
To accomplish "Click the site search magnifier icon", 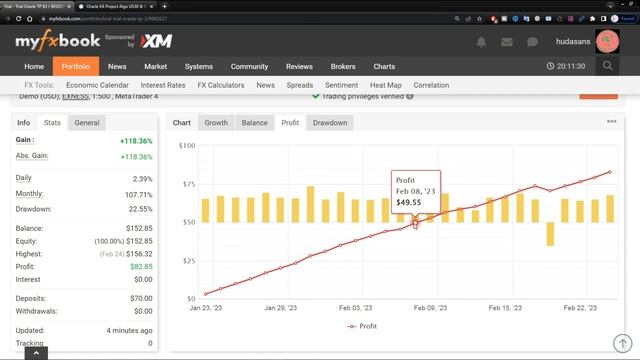I will tap(607, 66).
